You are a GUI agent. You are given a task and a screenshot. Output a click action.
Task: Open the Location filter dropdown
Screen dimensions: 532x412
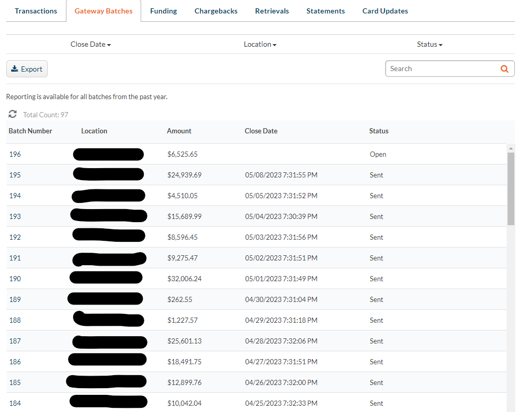pyautogui.click(x=260, y=45)
